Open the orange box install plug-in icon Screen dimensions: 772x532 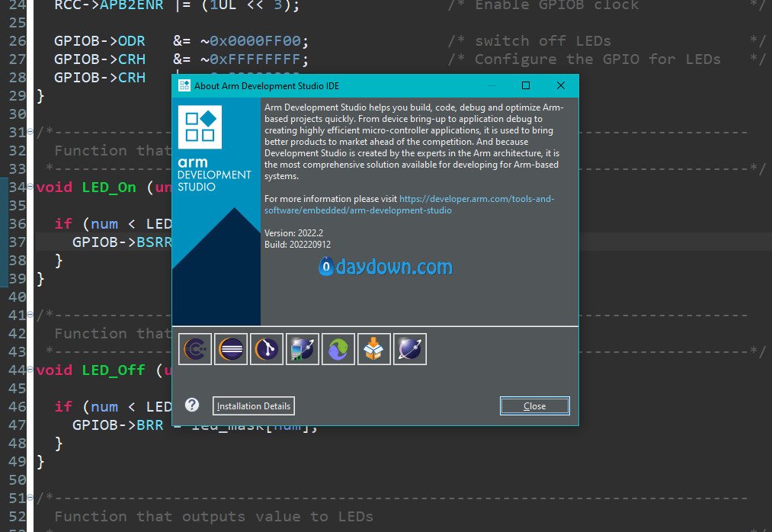[374, 349]
